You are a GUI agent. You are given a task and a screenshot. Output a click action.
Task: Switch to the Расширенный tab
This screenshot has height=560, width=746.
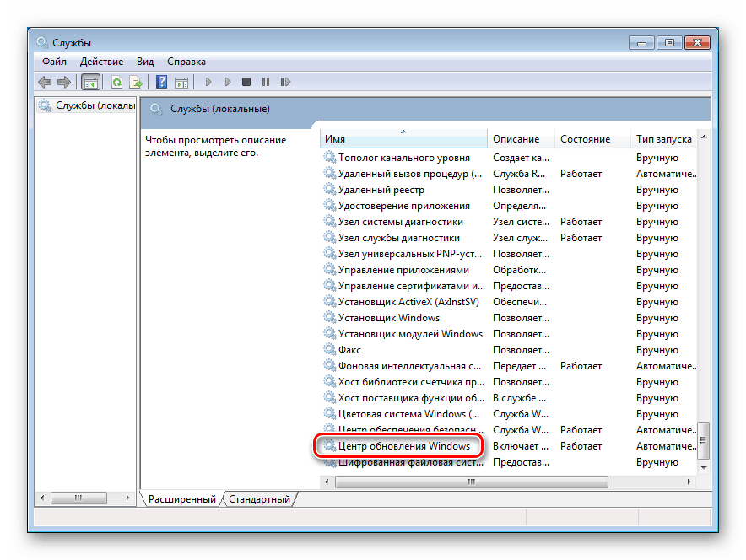(x=181, y=499)
